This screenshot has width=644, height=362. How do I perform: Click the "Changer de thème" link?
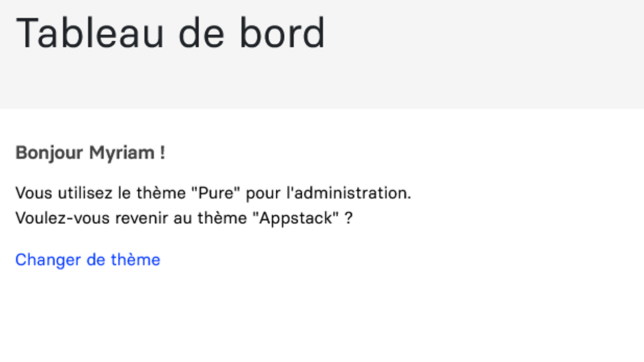pyautogui.click(x=88, y=259)
